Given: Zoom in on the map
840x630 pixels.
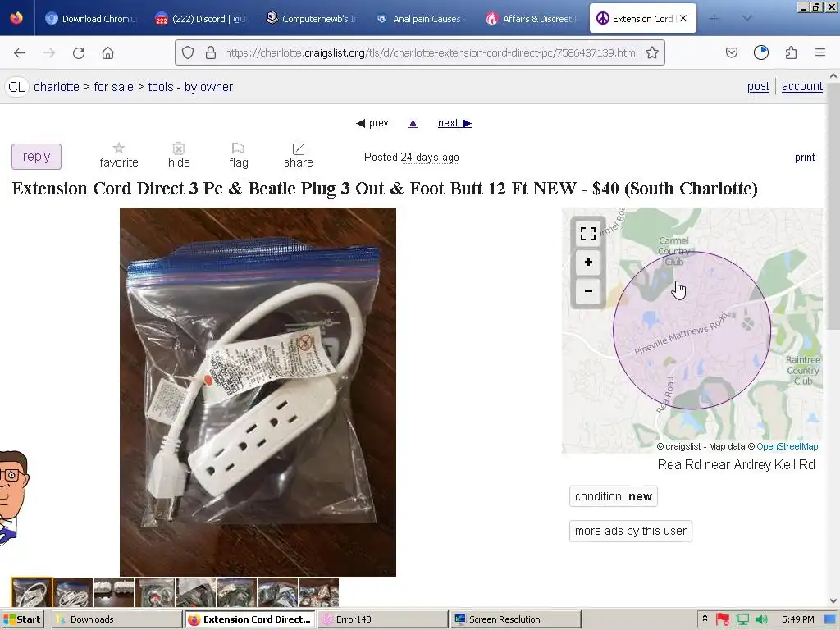Looking at the screenshot, I should (x=588, y=262).
